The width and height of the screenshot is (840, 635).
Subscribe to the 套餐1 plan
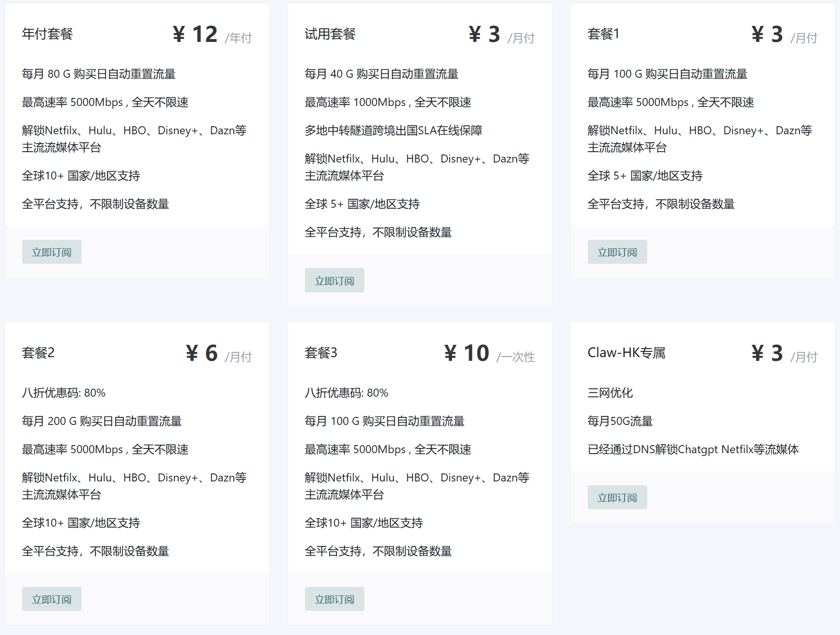(x=618, y=252)
